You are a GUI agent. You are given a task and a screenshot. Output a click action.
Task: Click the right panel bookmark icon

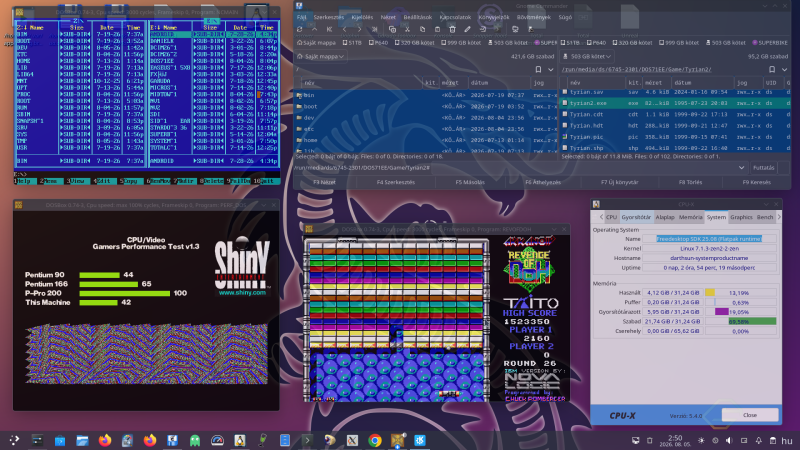[772, 69]
